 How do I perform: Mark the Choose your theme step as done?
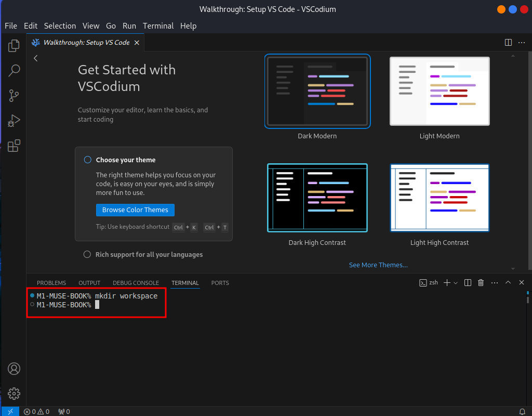[87, 160]
